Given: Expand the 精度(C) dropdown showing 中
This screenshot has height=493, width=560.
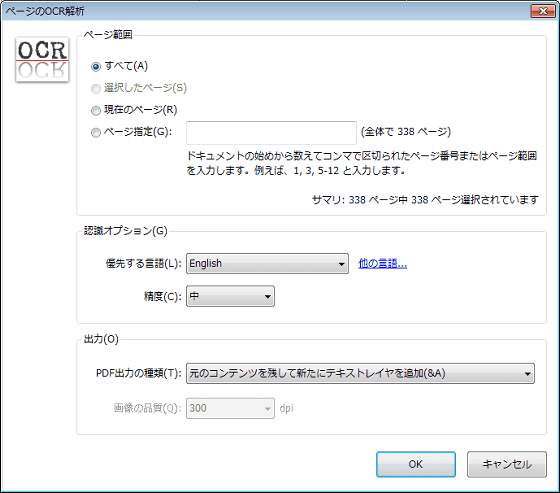Looking at the screenshot, I should coord(230,296).
